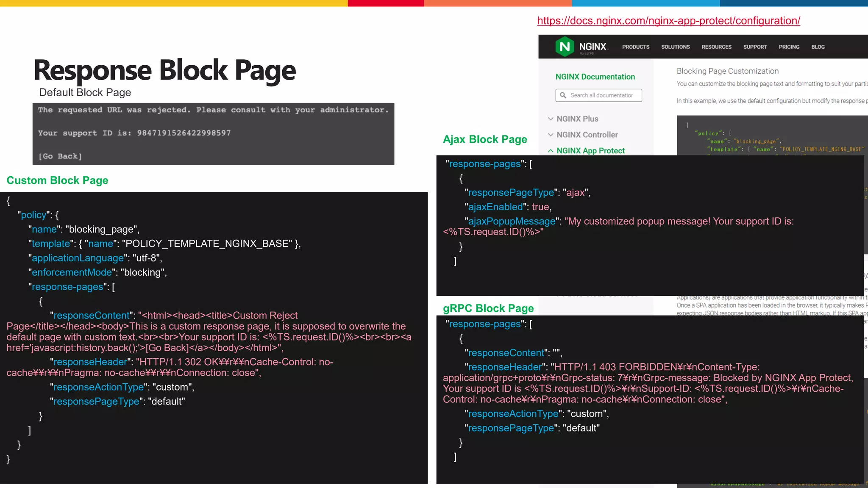Image resolution: width=868 pixels, height=488 pixels.
Task: Click the green NGINX logo icon
Action: [565, 47]
